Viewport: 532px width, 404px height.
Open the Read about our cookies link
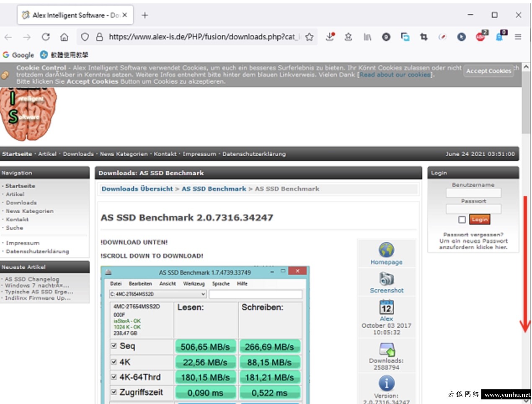pyautogui.click(x=395, y=75)
